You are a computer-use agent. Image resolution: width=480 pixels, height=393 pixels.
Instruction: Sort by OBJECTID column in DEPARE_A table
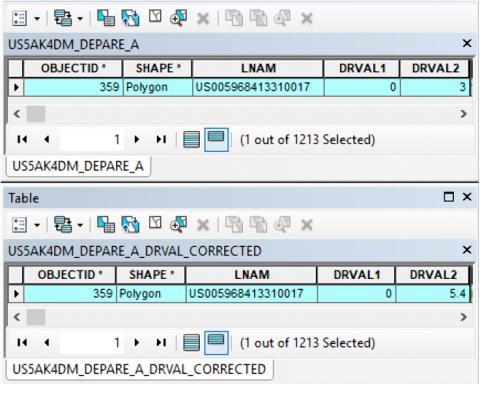pos(73,69)
